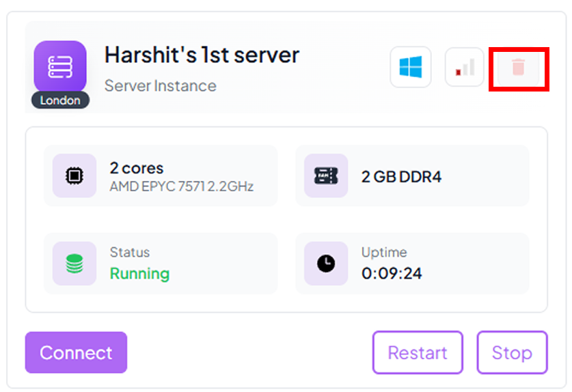Viewport: 572px width, 392px height.
Task: Click the AMD EPYC 7571 processor text
Action: (181, 186)
